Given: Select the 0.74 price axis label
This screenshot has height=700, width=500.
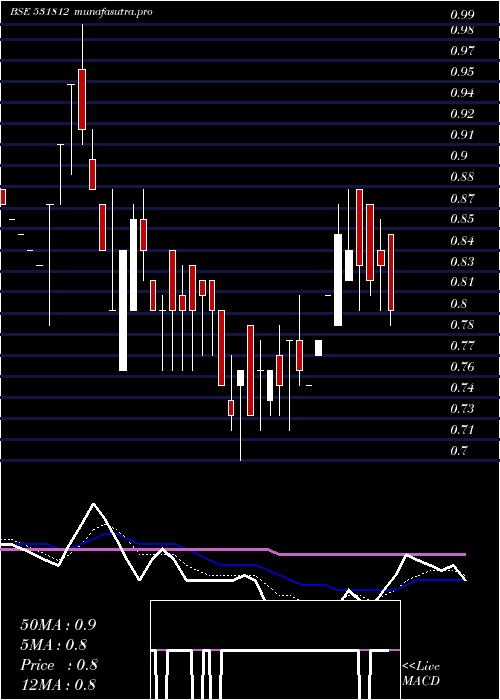Looking at the screenshot, I should pyautogui.click(x=462, y=388).
